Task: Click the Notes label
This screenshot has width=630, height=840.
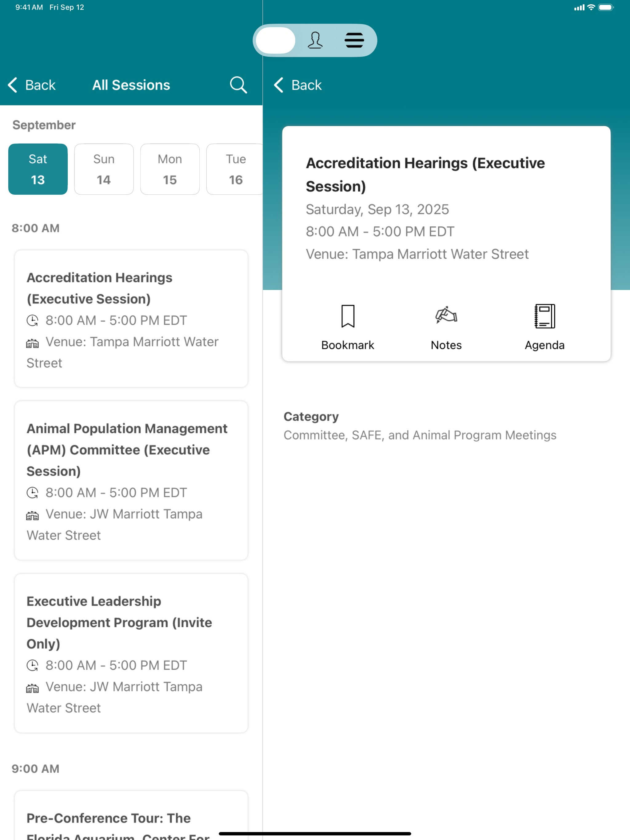Action: (x=446, y=345)
